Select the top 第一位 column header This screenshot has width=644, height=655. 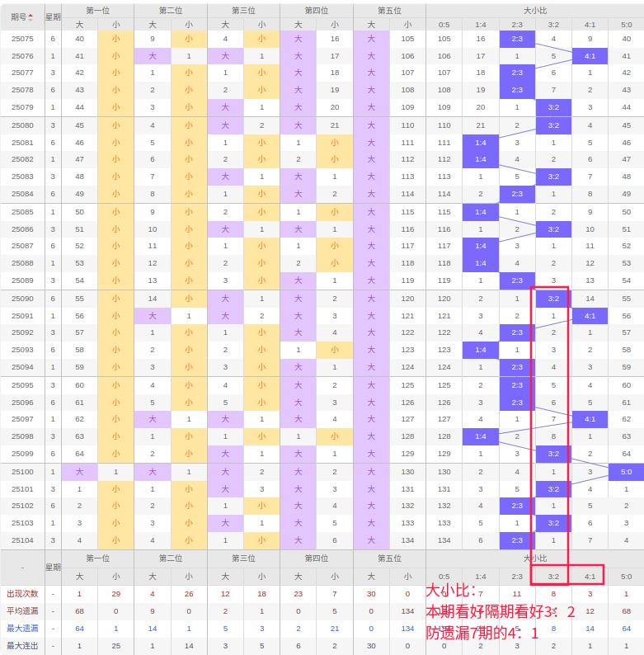coord(98,11)
